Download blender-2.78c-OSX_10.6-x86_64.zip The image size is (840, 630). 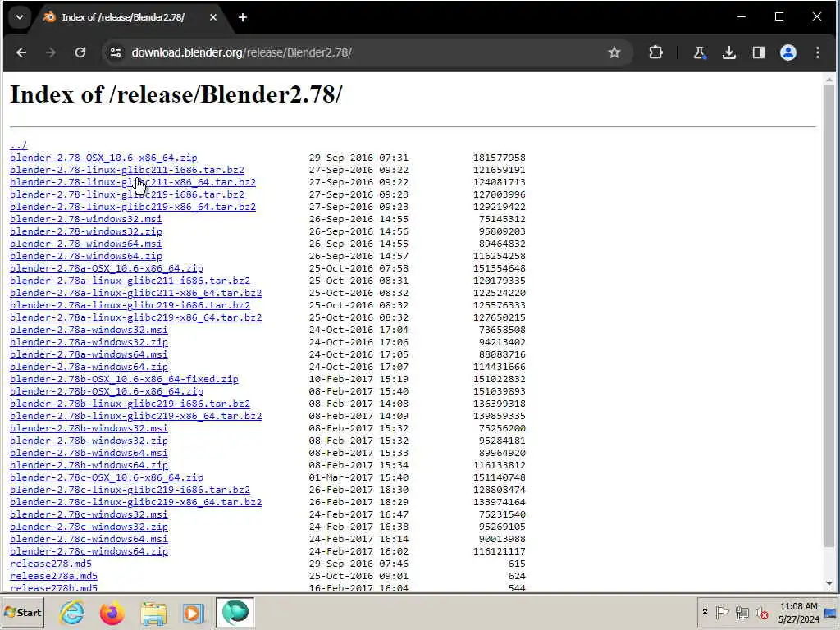[107, 478]
